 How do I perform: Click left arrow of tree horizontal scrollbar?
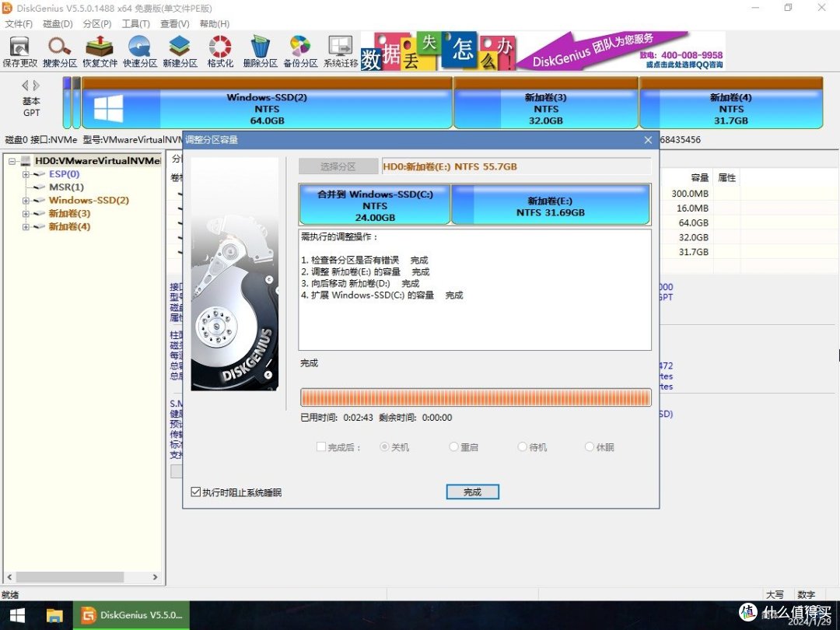point(9,577)
